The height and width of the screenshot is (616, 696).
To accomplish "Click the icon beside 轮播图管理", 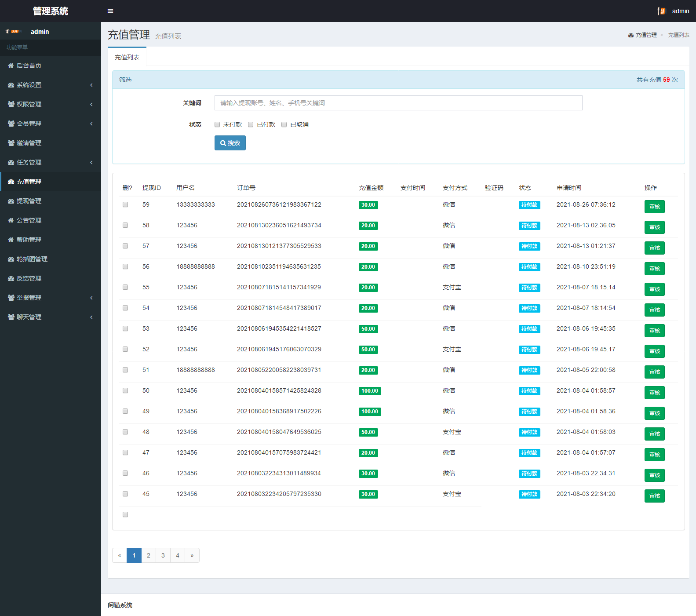I will tap(11, 259).
